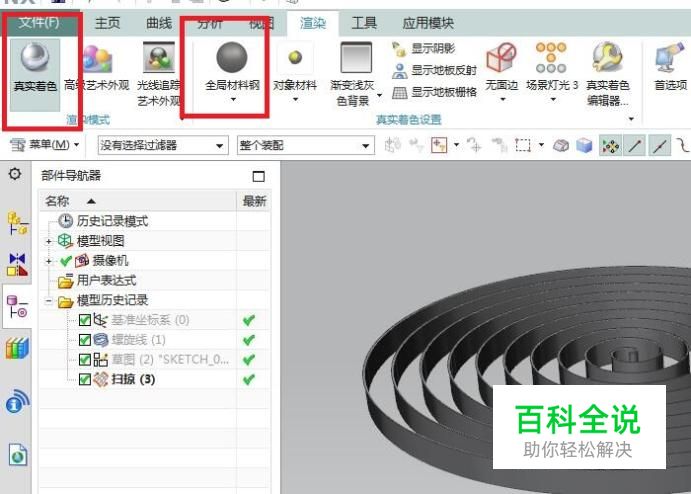Uncheck Swept (扫掠) feature checkbox
The width and height of the screenshot is (691, 494).
[x=85, y=379]
